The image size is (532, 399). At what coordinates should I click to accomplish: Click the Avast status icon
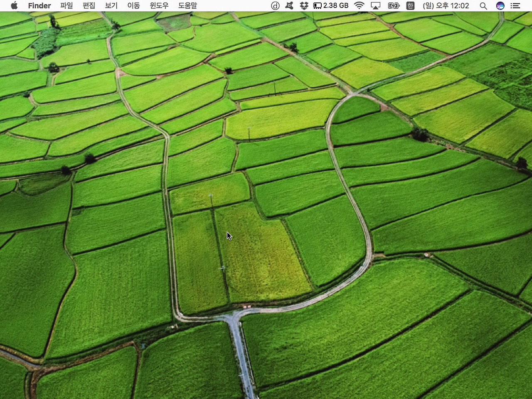(289, 5)
